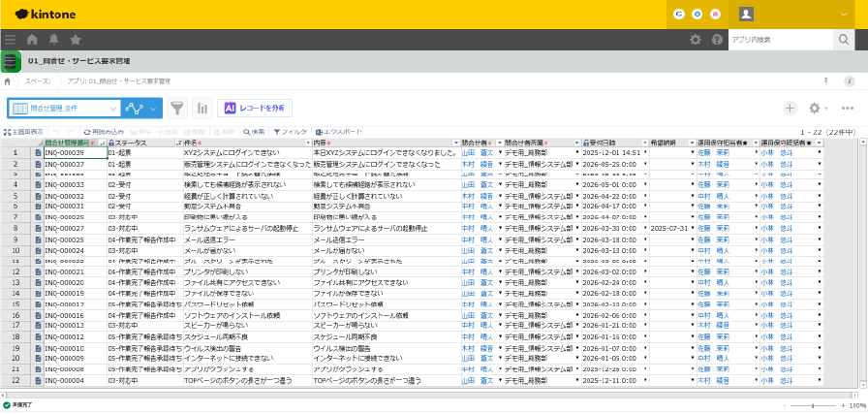This screenshot has height=414, width=868.
Task: Open the 内容 column filter arrow
Action: pos(455,143)
